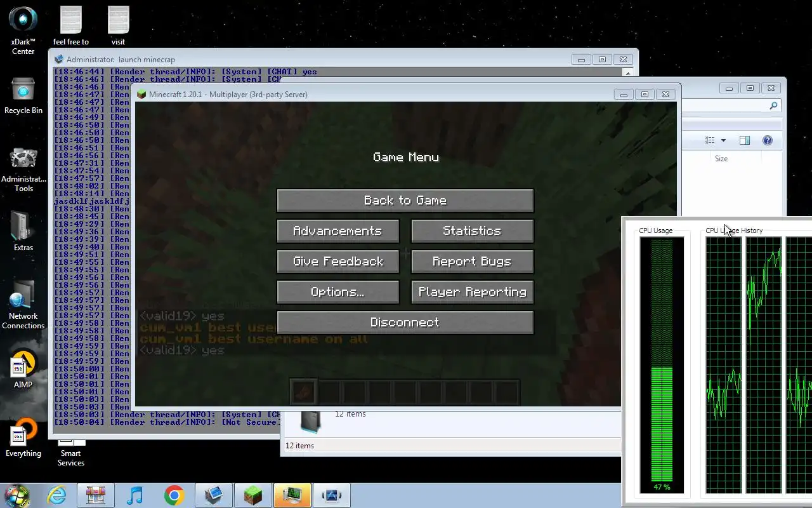
Task: Maximize the Explorer window
Action: [750, 88]
